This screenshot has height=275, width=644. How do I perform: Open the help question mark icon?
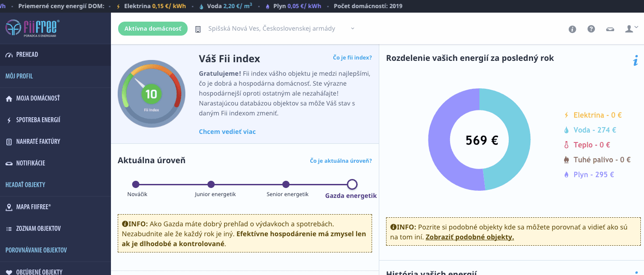(591, 29)
